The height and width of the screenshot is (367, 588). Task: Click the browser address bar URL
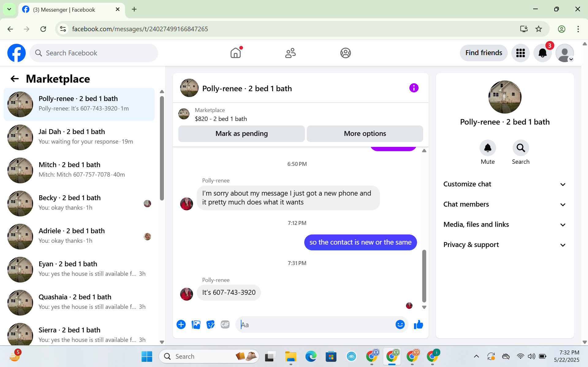(x=140, y=29)
